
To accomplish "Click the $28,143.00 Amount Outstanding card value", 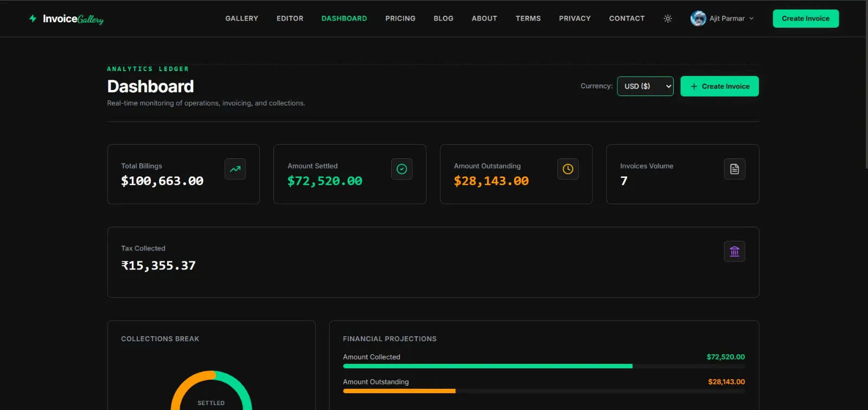I will 492,181.
